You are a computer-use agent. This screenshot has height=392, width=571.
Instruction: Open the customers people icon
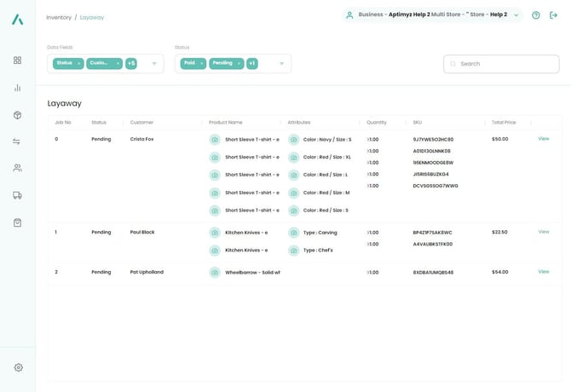17,169
